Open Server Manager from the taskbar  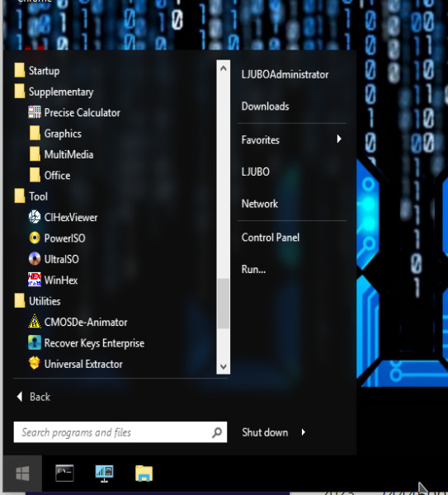[105, 474]
